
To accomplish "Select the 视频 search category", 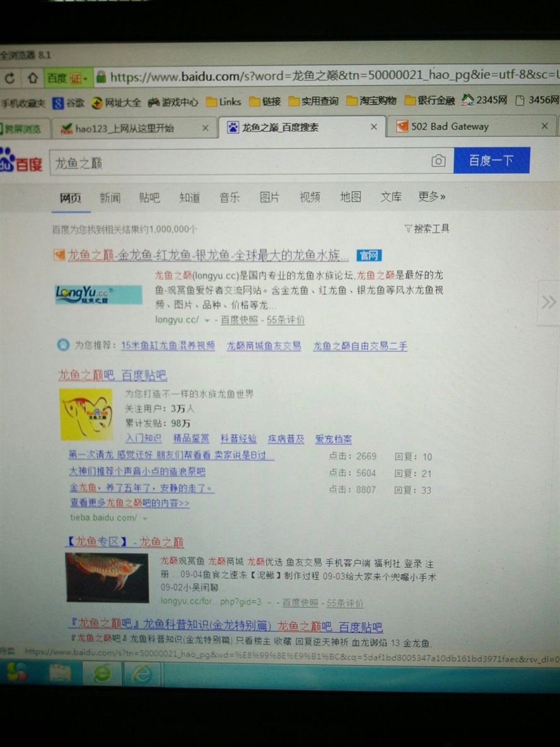I will [310, 197].
